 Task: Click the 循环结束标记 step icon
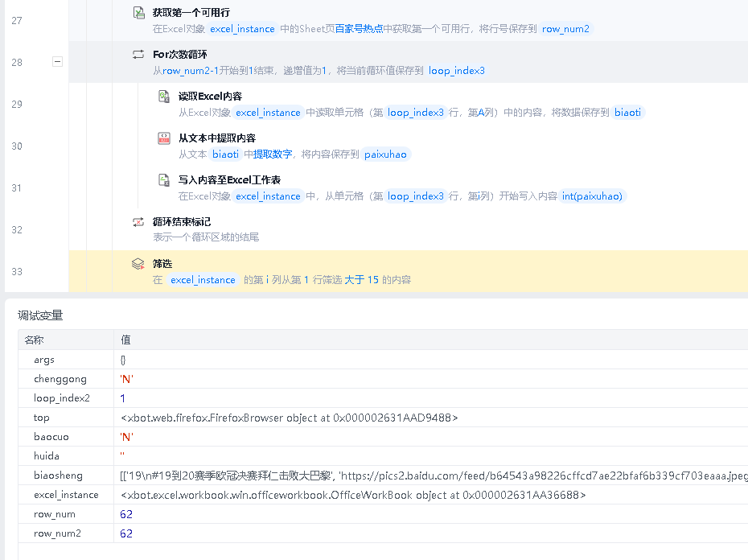(138, 222)
